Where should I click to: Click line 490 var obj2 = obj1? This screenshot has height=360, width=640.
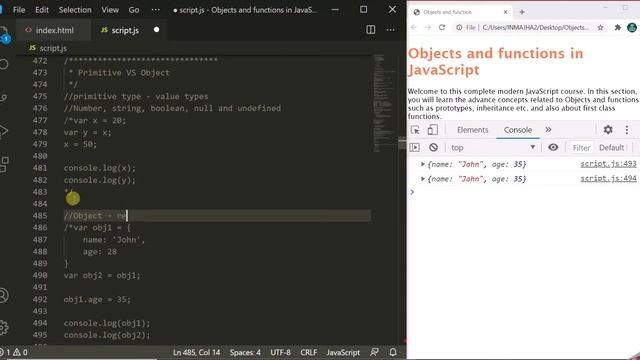coord(102,276)
